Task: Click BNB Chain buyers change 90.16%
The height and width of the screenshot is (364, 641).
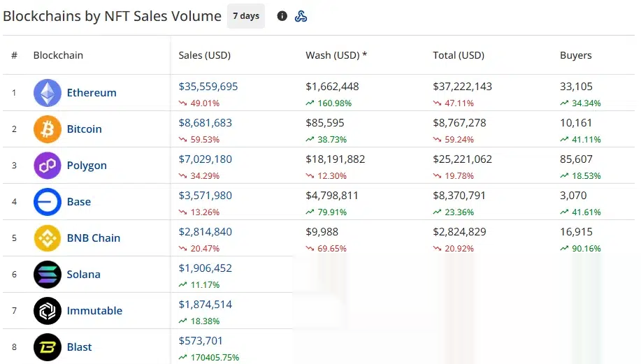Action: tap(580, 249)
